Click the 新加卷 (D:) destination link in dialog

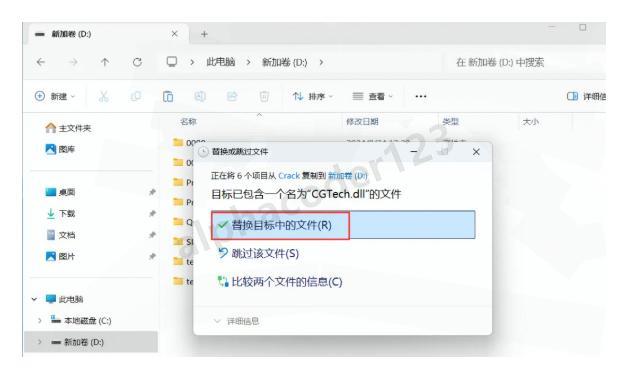347,176
